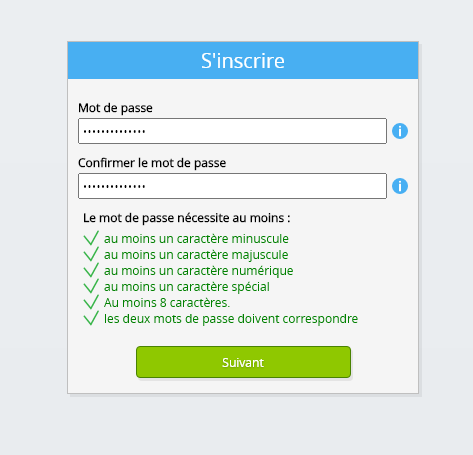Select "au moins un caractère majuscule" text
Image resolution: width=473 pixels, height=455 pixels.
pos(196,255)
